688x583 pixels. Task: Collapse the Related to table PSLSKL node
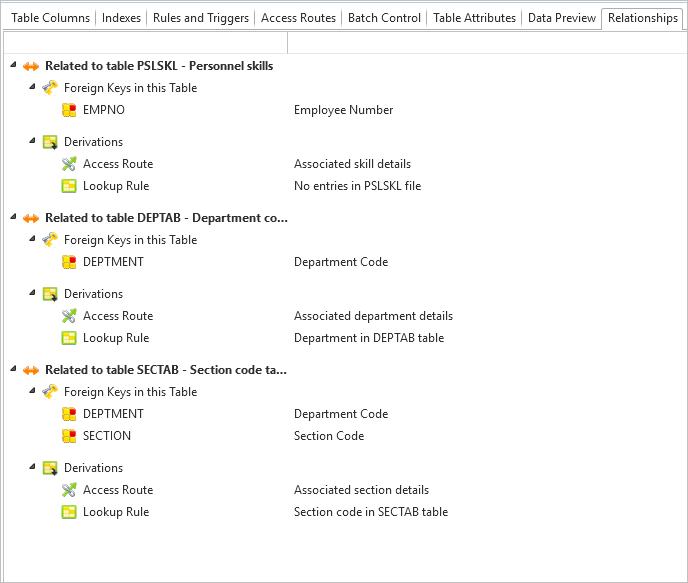[x=13, y=65]
